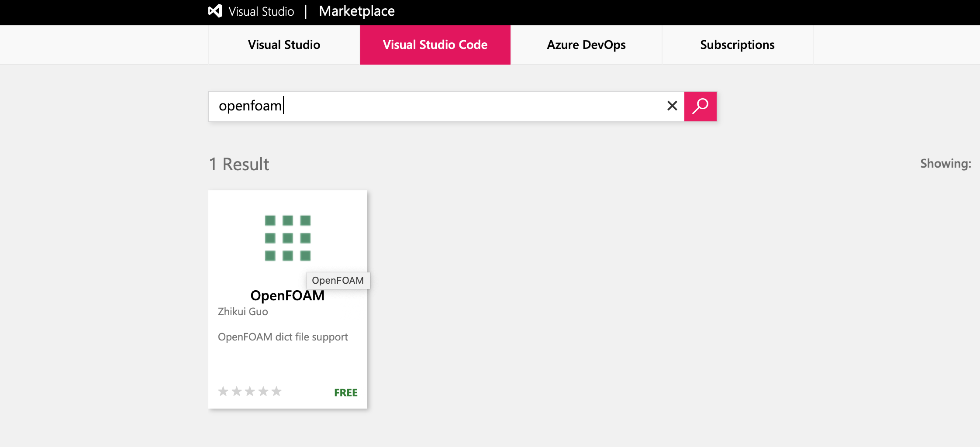Click the magnifier search button

(700, 106)
